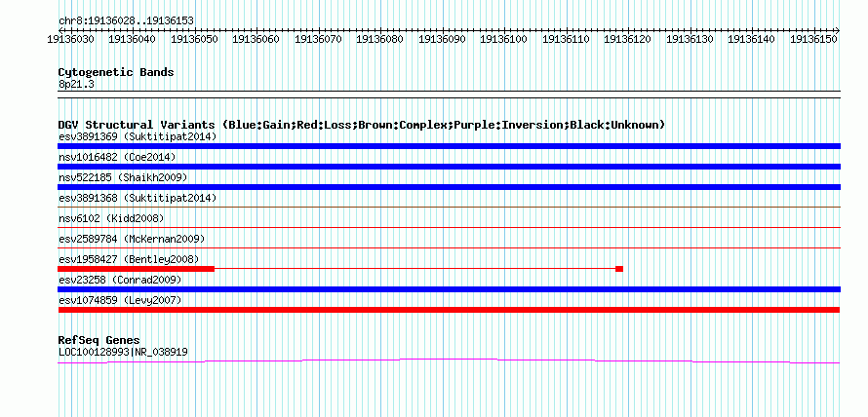Click the chr8:19136028..19136153 region label

126,20
